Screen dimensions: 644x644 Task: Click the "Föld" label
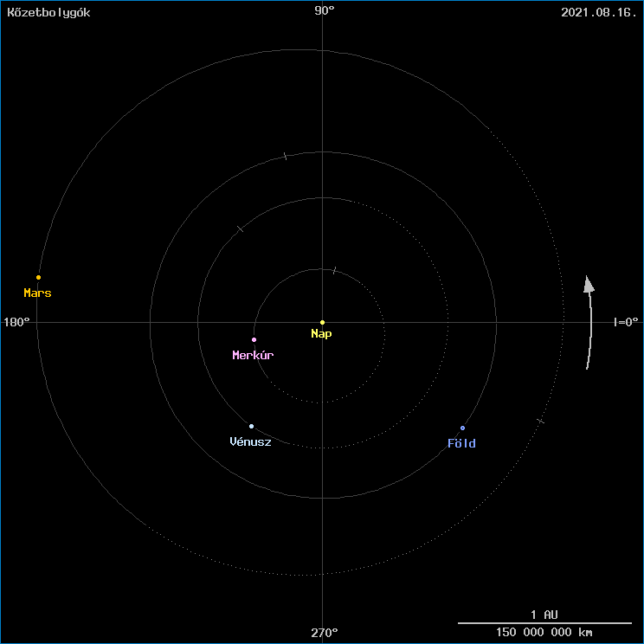click(461, 443)
